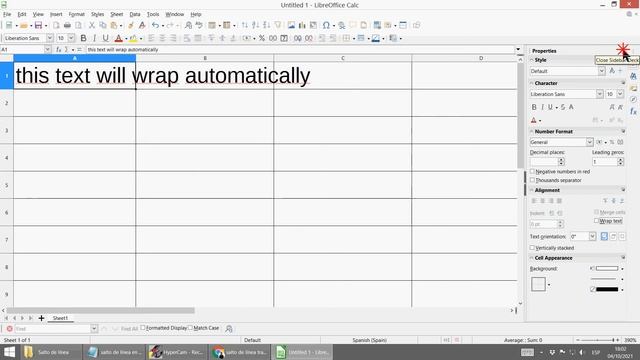Pick cell background color swatch in sidebar
The width and height of the screenshot is (640, 360).
click(607, 269)
